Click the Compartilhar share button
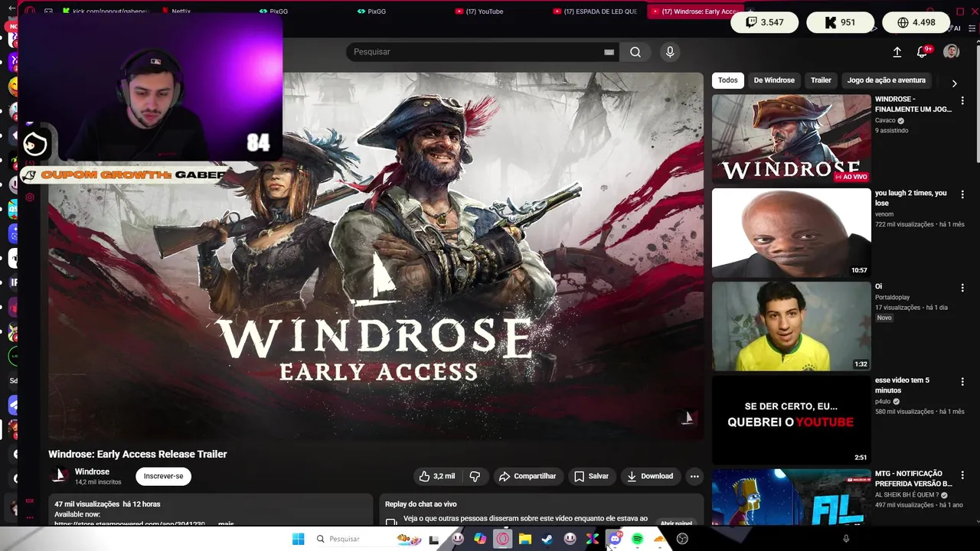 pos(527,476)
